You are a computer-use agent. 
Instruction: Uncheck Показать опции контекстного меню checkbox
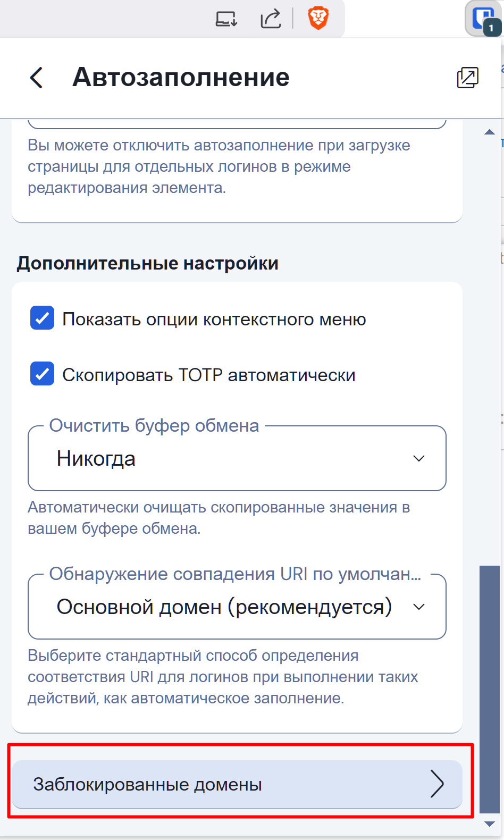click(x=43, y=318)
